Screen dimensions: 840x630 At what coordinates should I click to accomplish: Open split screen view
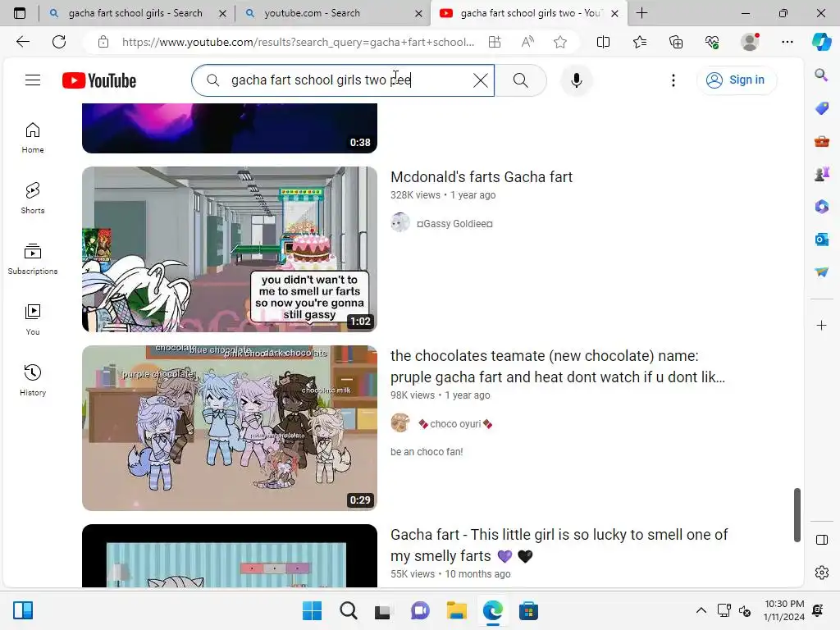tap(603, 42)
